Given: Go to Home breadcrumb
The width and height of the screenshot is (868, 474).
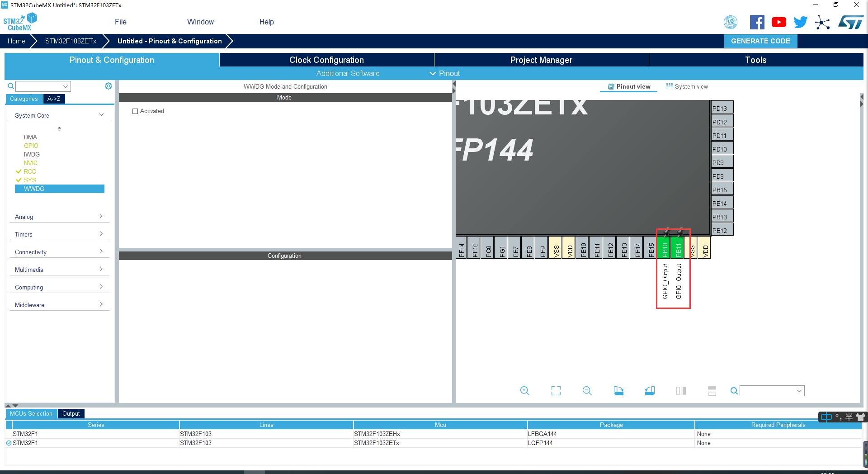Looking at the screenshot, I should (16, 41).
